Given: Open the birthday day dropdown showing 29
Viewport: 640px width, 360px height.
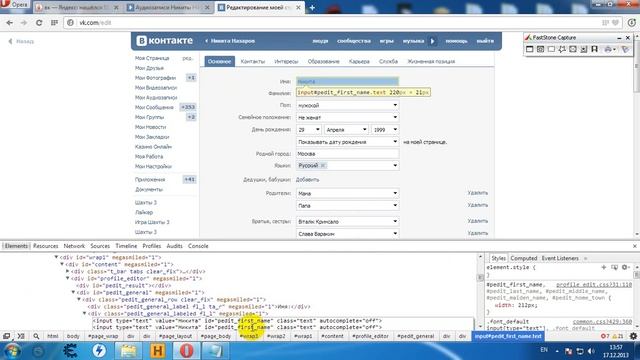Looking at the screenshot, I should (309, 129).
